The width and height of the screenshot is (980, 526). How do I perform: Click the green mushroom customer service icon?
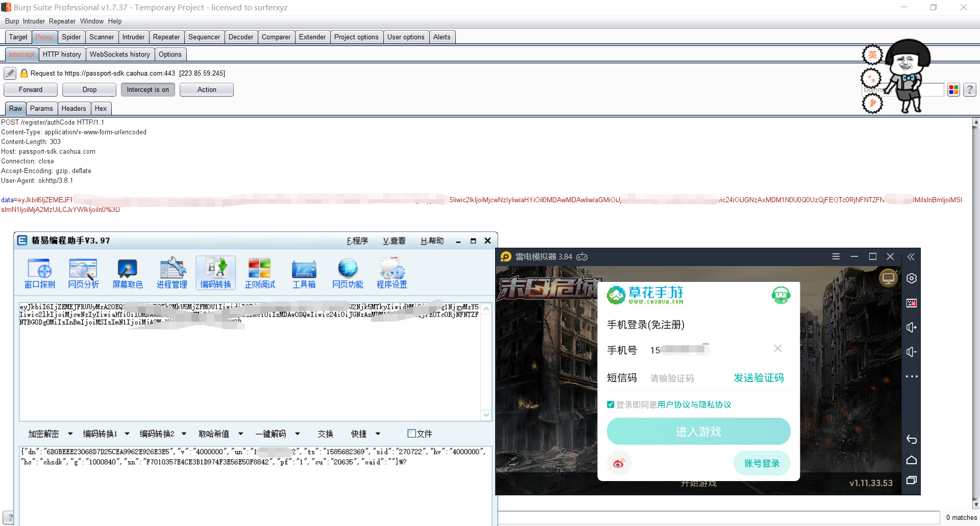781,295
